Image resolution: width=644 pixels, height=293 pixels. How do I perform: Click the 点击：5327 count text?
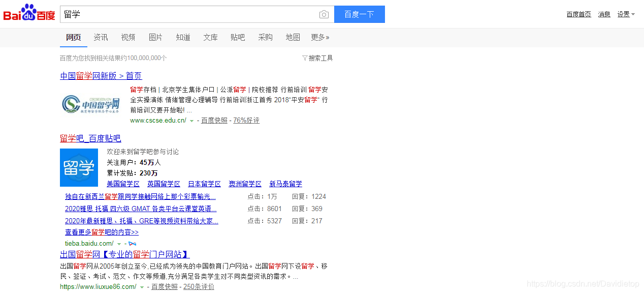265,221
